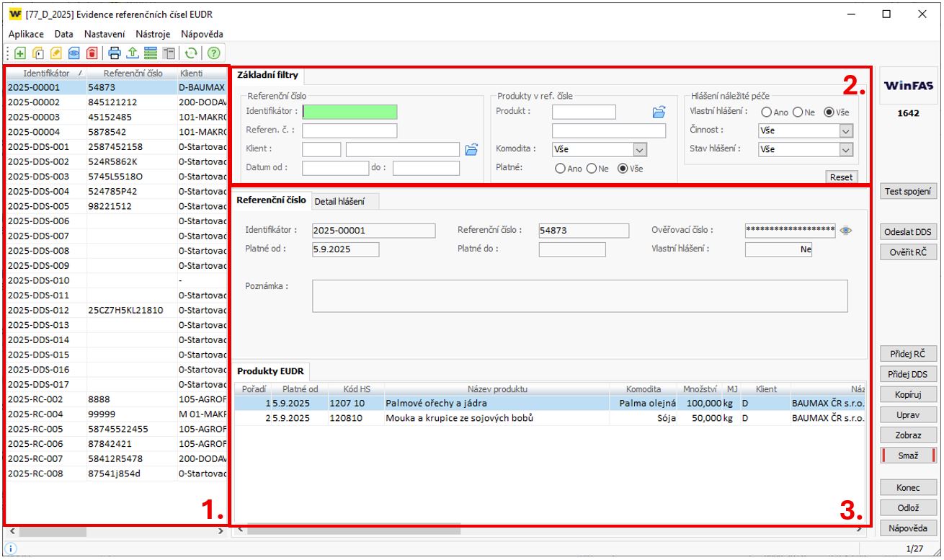944x560 pixels.
Task: Click the red trash delete icon
Action: [x=92, y=53]
